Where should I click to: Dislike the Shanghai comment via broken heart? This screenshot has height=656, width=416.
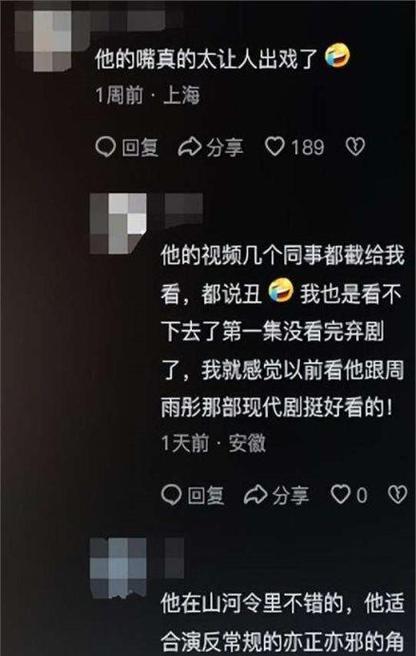355,147
